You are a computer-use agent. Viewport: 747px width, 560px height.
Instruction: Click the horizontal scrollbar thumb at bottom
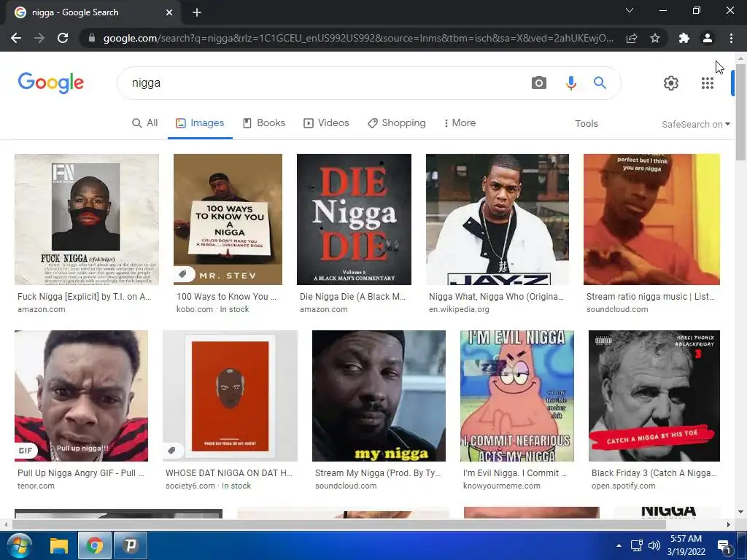click(338, 525)
